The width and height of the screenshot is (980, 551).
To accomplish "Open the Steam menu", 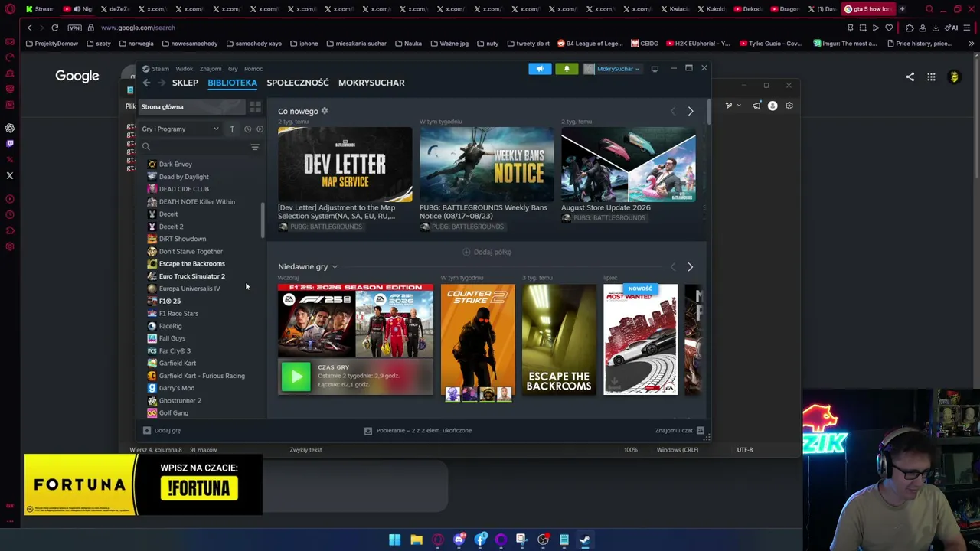I will (x=160, y=69).
